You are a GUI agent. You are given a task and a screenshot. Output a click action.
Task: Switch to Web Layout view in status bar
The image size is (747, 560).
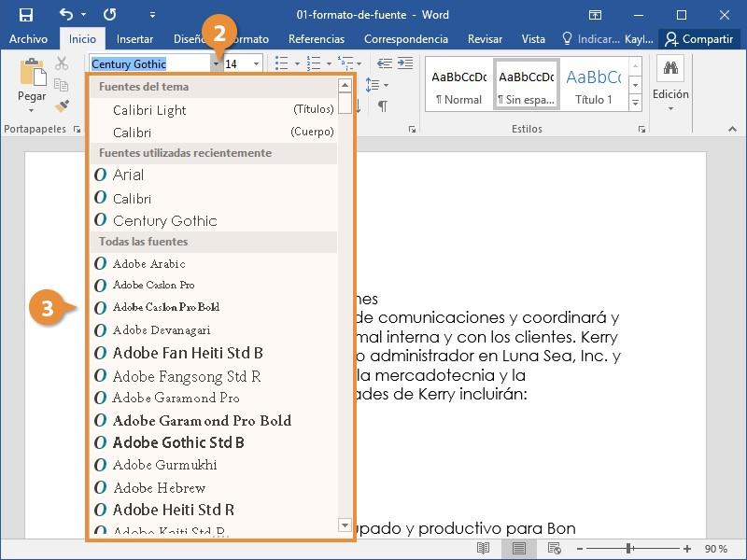click(554, 549)
